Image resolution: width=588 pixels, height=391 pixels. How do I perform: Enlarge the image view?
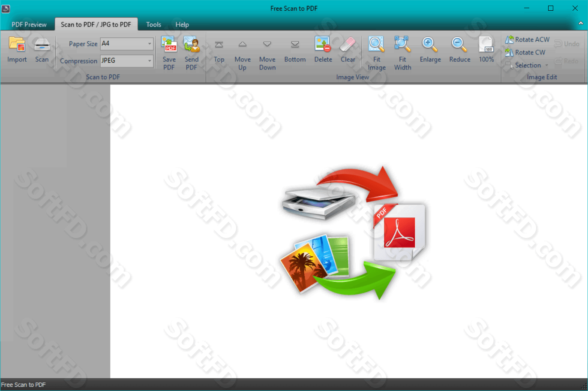[x=430, y=44]
